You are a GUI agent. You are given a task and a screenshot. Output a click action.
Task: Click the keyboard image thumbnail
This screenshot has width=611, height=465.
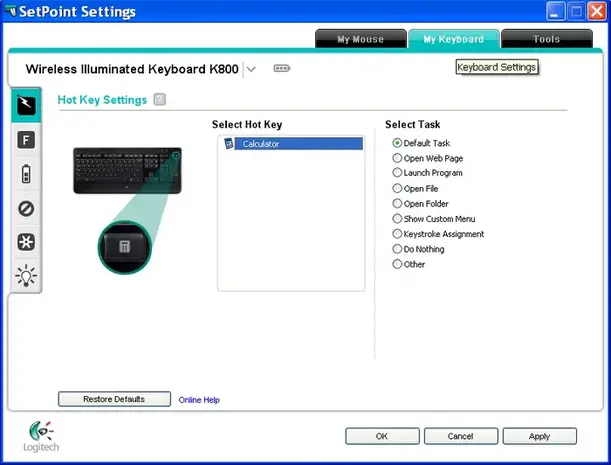click(x=128, y=171)
